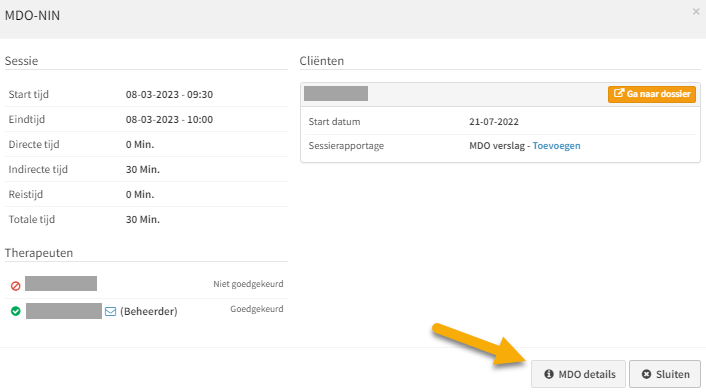Go to dossier via Ga naar dossier
Screen dimensions: 706x392
coord(652,94)
